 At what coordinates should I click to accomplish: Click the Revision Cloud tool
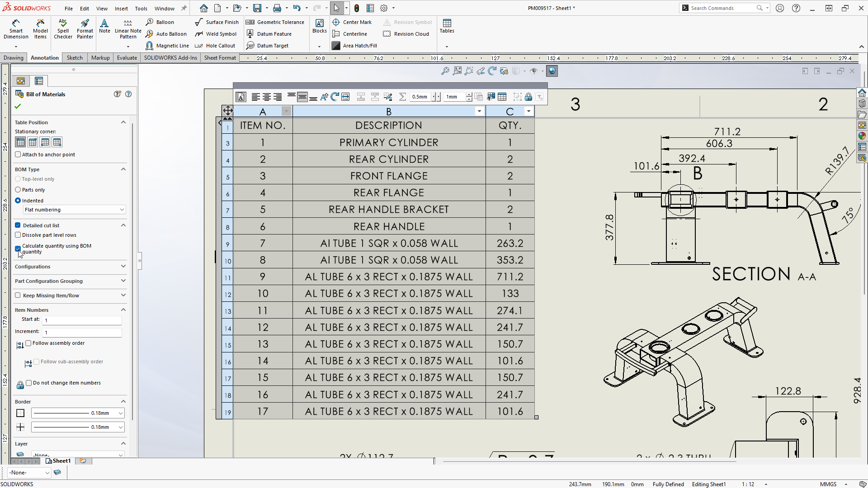tap(411, 33)
